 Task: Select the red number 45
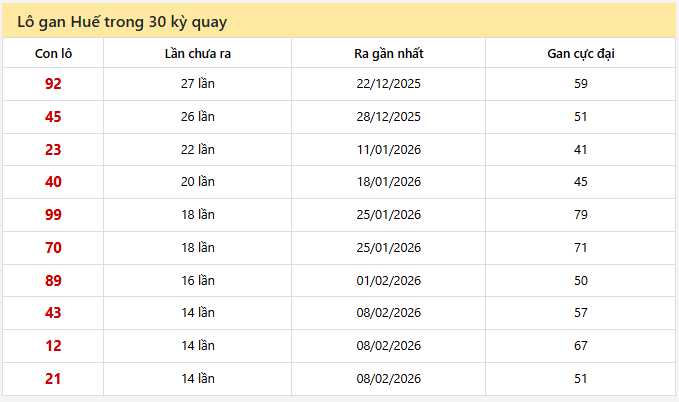coord(53,117)
